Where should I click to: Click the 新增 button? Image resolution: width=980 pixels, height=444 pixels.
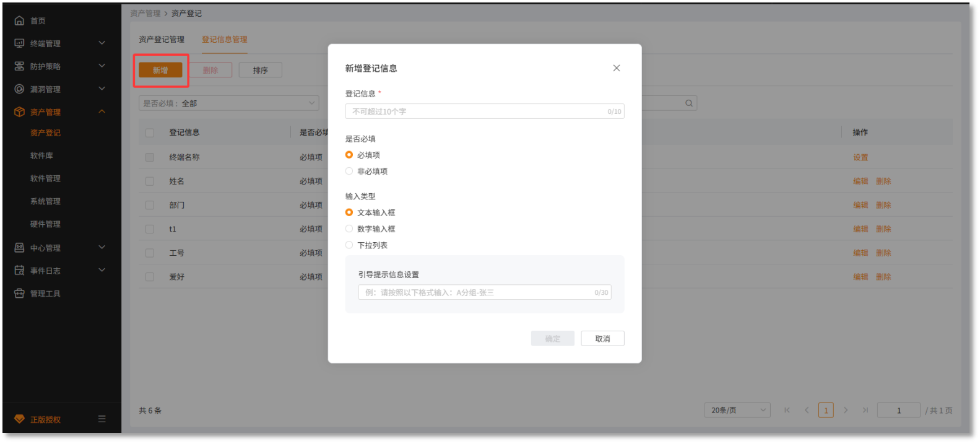coord(160,70)
